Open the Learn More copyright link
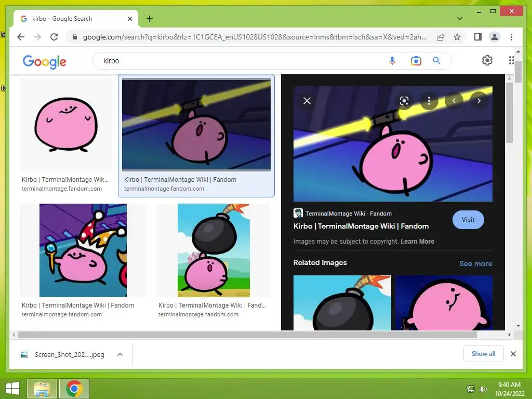The height and width of the screenshot is (399, 532). [417, 242]
